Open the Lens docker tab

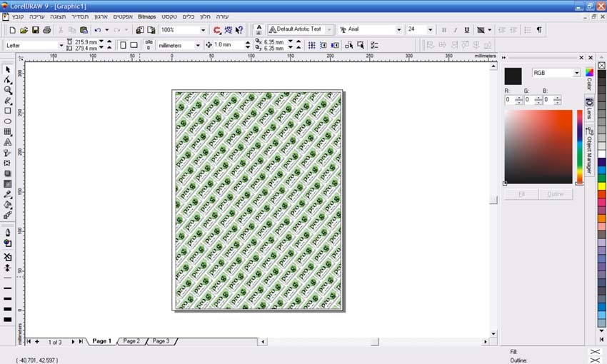click(589, 108)
